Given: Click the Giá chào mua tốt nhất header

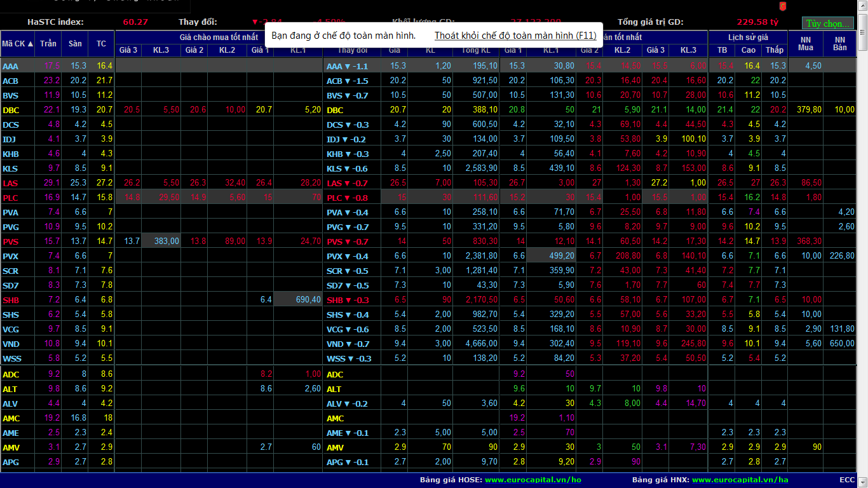Looking at the screenshot, I should pos(219,37).
